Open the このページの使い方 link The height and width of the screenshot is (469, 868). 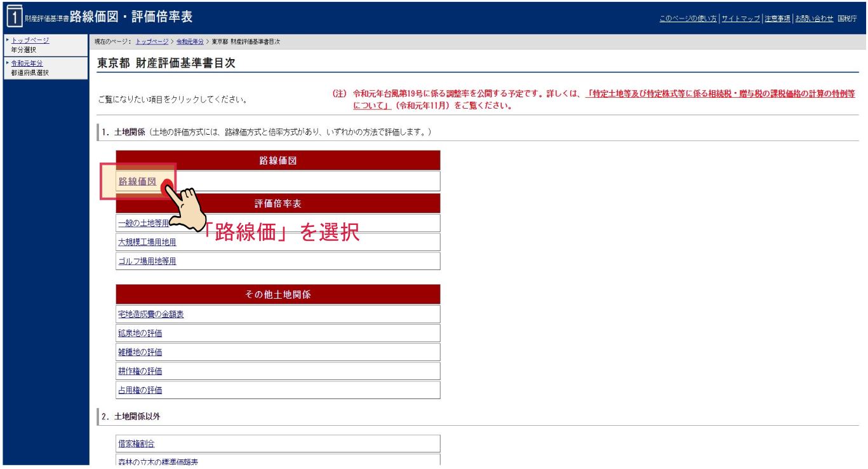click(x=688, y=18)
